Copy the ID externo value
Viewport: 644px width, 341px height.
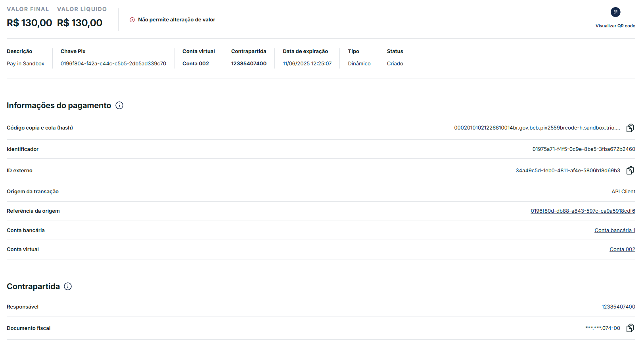coord(630,170)
